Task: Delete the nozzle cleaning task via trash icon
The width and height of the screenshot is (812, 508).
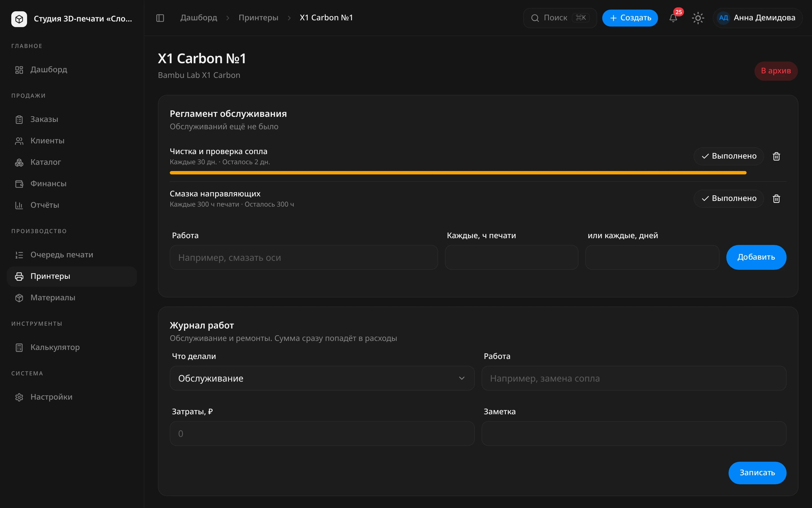Action: [x=776, y=156]
